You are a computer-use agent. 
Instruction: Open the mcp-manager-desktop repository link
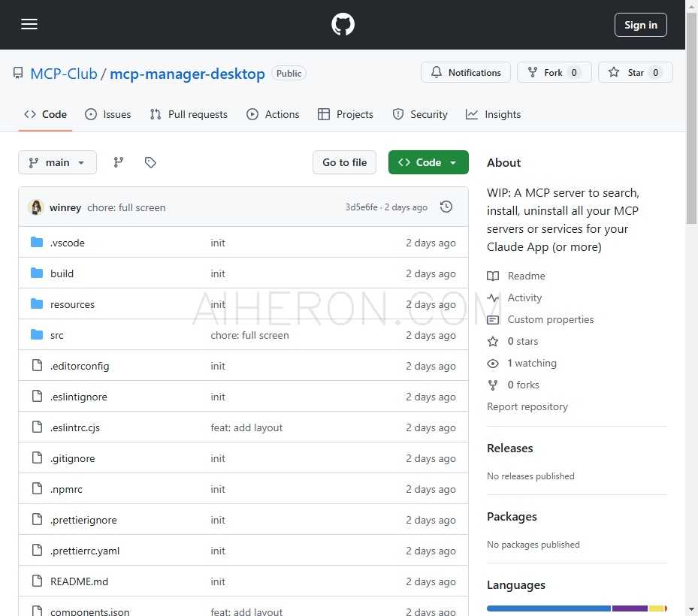point(187,74)
